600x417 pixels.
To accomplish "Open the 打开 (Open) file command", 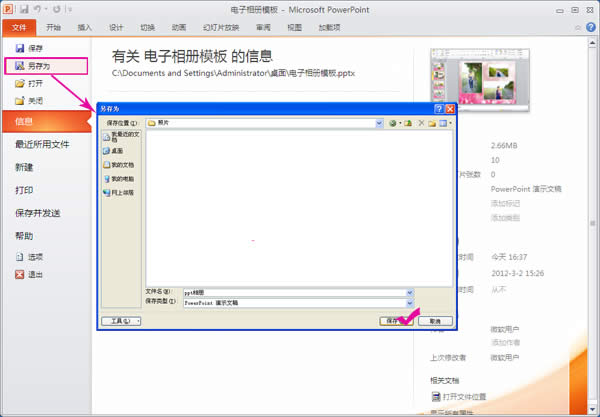I will pos(35,84).
